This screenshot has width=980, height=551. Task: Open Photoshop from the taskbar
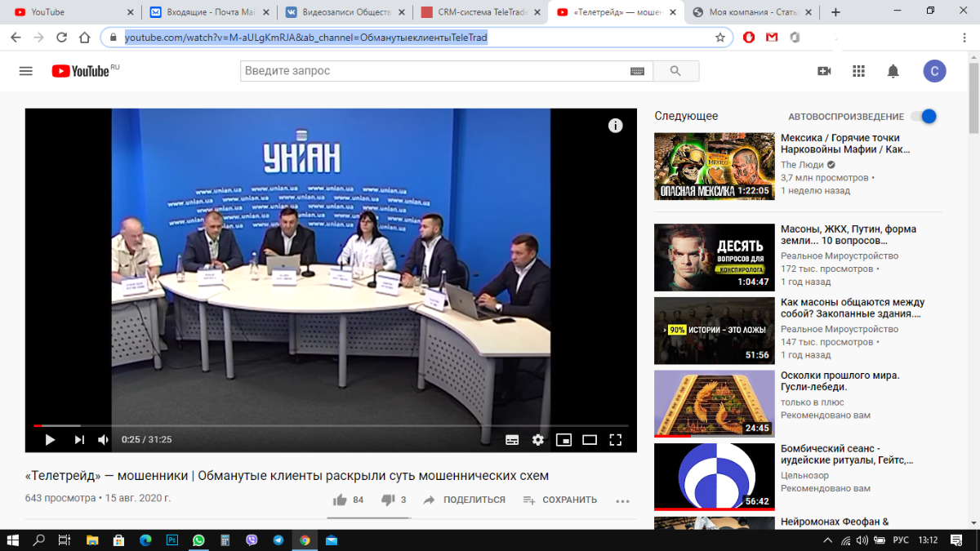(x=172, y=540)
